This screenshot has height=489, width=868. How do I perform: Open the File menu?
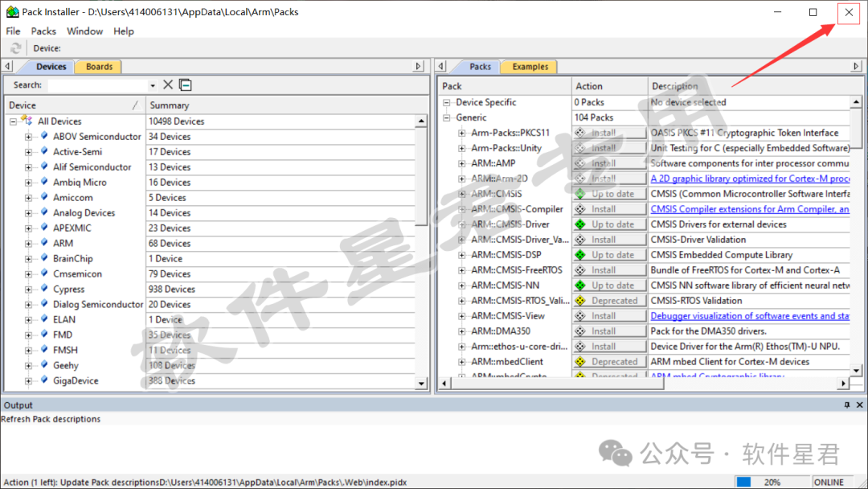click(x=13, y=31)
